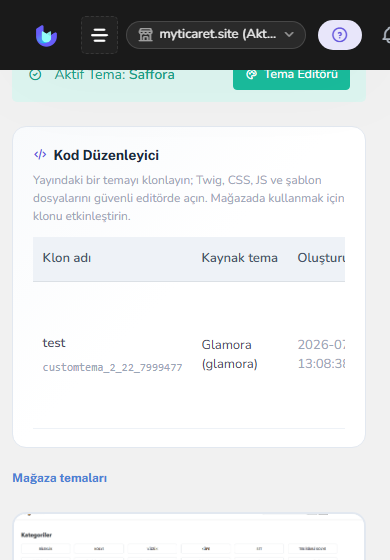Click the code icon beside Kod Düzenleyici
This screenshot has height=560, width=390.
(40, 155)
